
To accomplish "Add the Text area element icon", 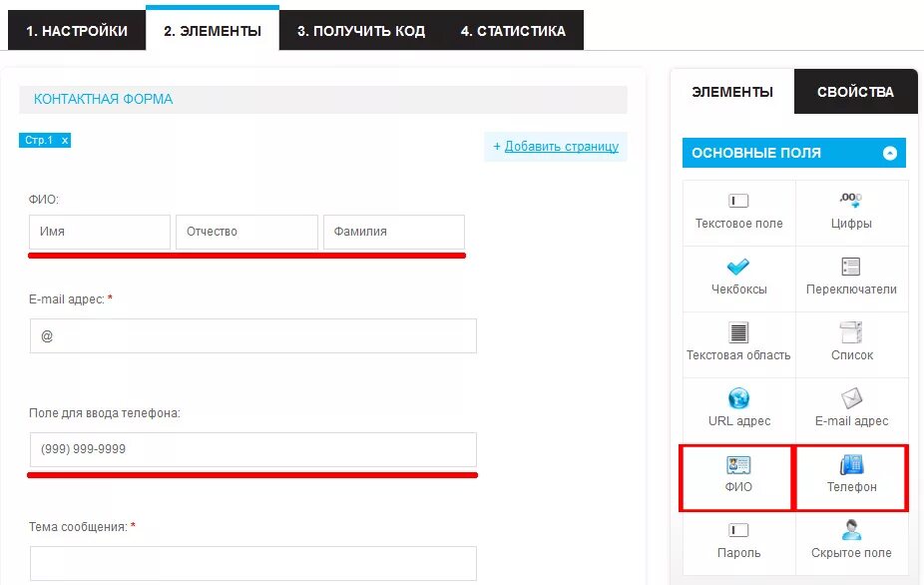I will 738,332.
